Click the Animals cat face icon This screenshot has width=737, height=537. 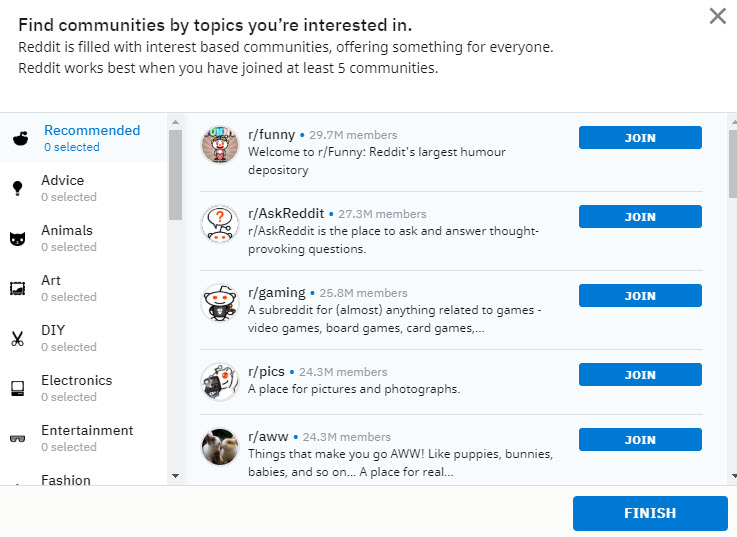pos(17,239)
